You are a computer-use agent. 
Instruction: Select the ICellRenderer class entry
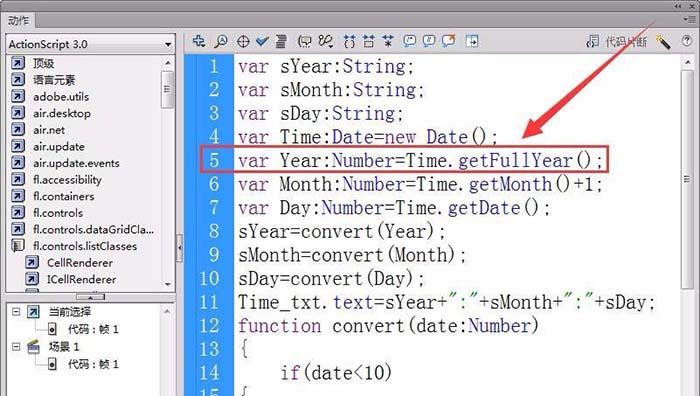(81, 279)
